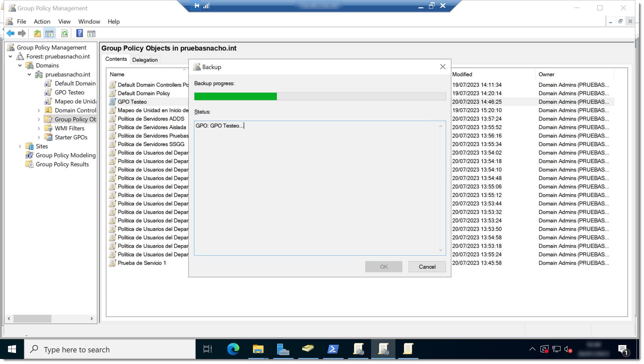Close the Backup dialog with X
This screenshot has height=364, width=644.
click(x=443, y=67)
